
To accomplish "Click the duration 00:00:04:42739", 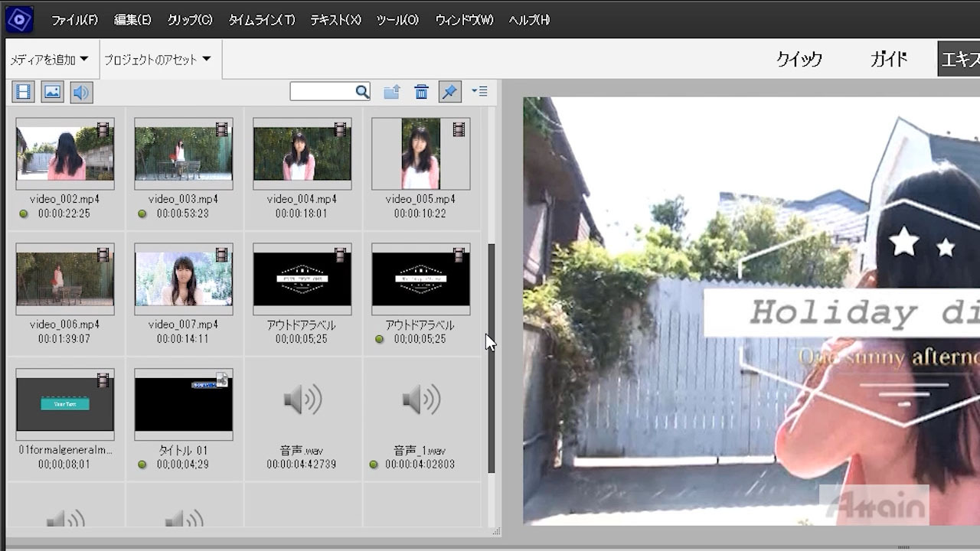I will tap(302, 465).
